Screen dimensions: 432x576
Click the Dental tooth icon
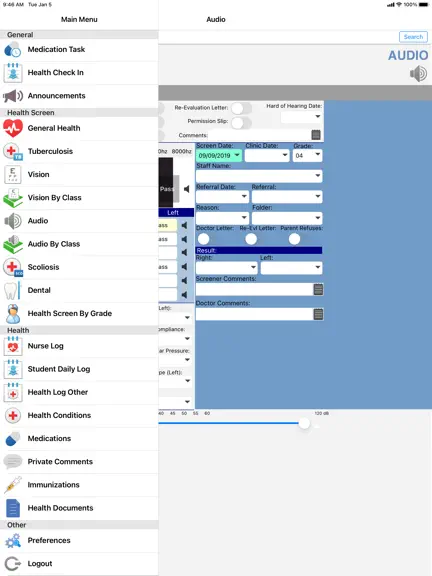pyautogui.click(x=12, y=290)
